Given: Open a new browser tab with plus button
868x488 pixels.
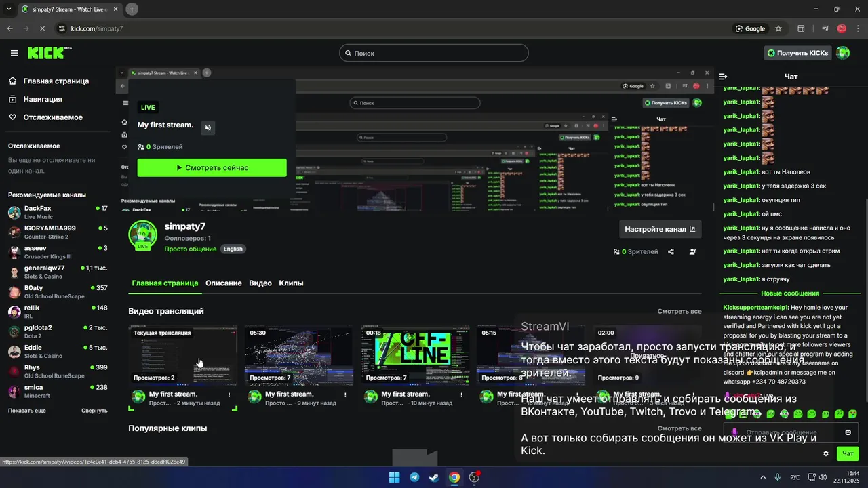Looking at the screenshot, I should 132,9.
